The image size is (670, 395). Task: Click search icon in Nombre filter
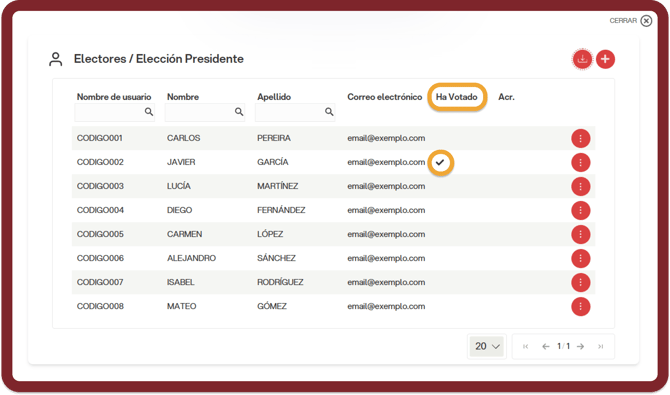pyautogui.click(x=239, y=112)
